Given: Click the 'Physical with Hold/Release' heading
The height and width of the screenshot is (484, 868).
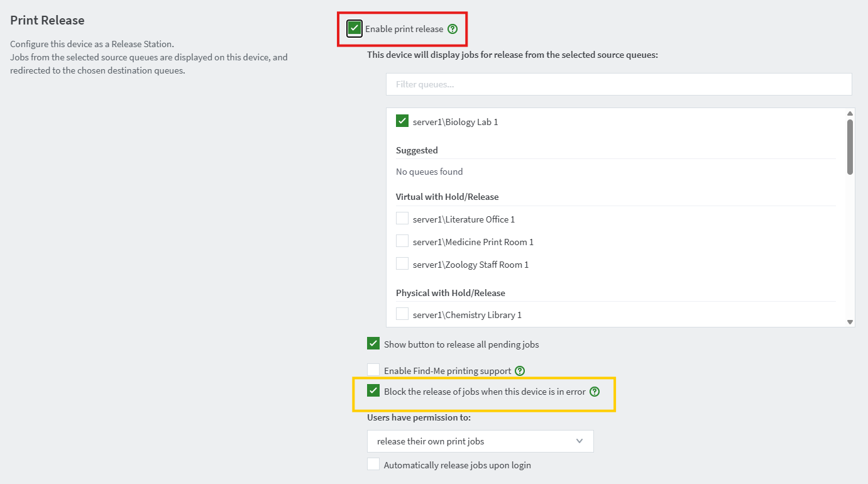Looking at the screenshot, I should tap(451, 293).
